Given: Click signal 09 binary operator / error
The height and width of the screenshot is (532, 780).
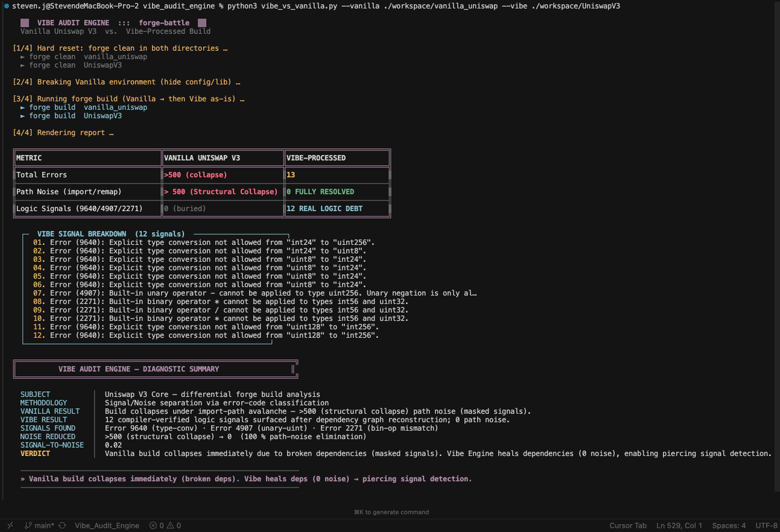Looking at the screenshot, I should (x=221, y=310).
